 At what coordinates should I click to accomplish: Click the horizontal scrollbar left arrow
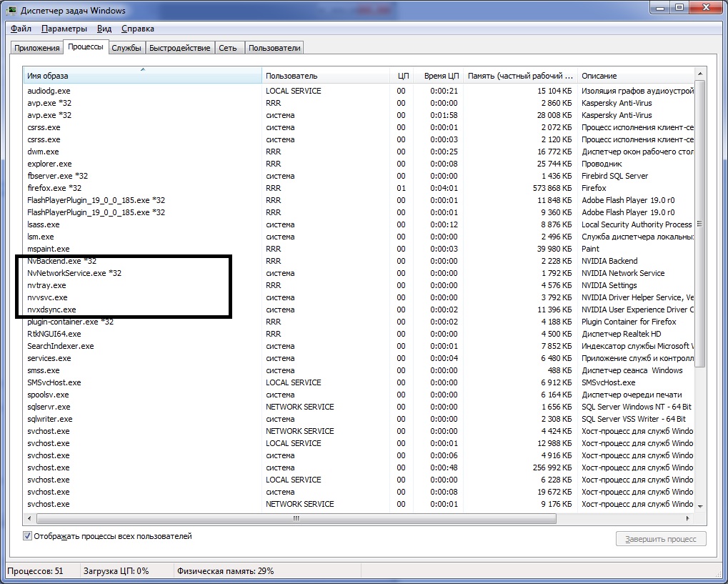[30, 518]
